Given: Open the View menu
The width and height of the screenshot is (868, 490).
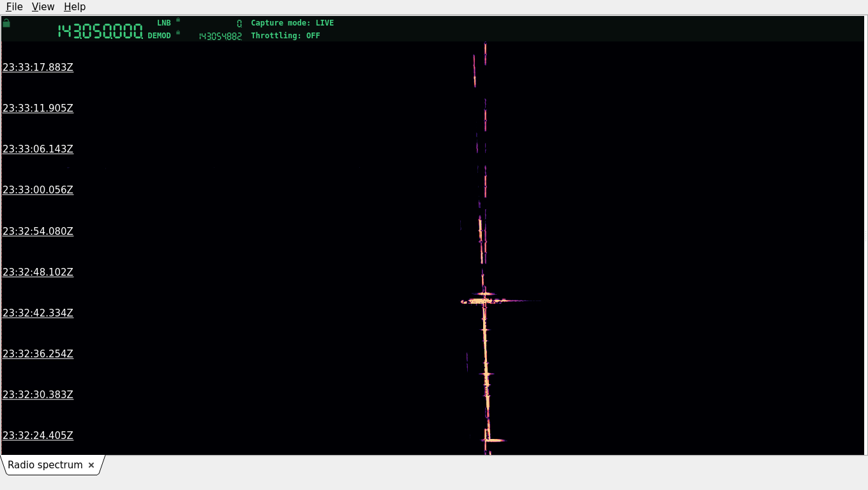Looking at the screenshot, I should click(x=43, y=6).
